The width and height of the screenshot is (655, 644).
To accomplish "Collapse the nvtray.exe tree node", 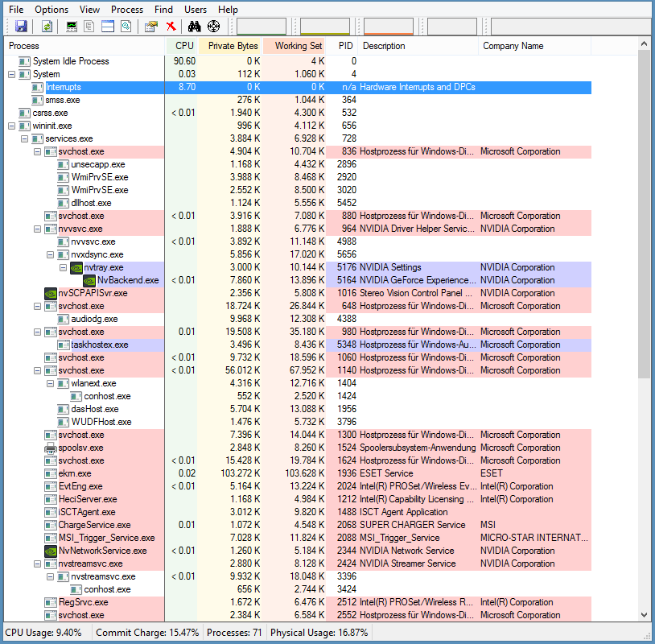I will click(64, 267).
